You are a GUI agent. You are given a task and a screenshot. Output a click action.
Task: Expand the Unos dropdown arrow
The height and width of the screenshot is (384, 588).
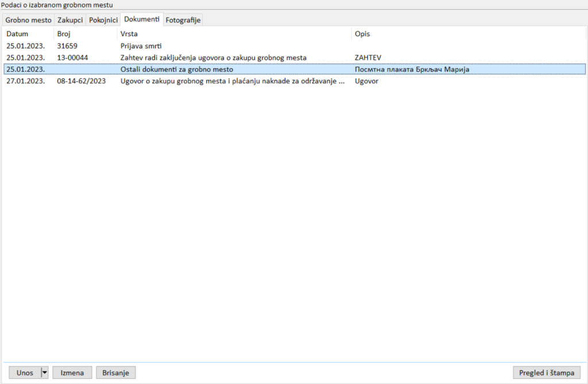(45, 373)
